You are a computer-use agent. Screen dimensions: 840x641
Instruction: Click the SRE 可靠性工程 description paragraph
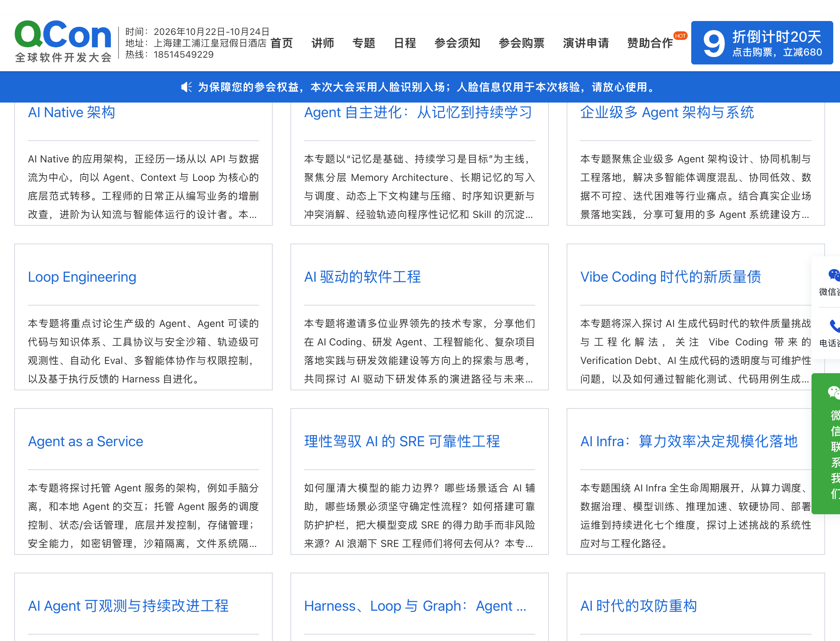click(419, 516)
